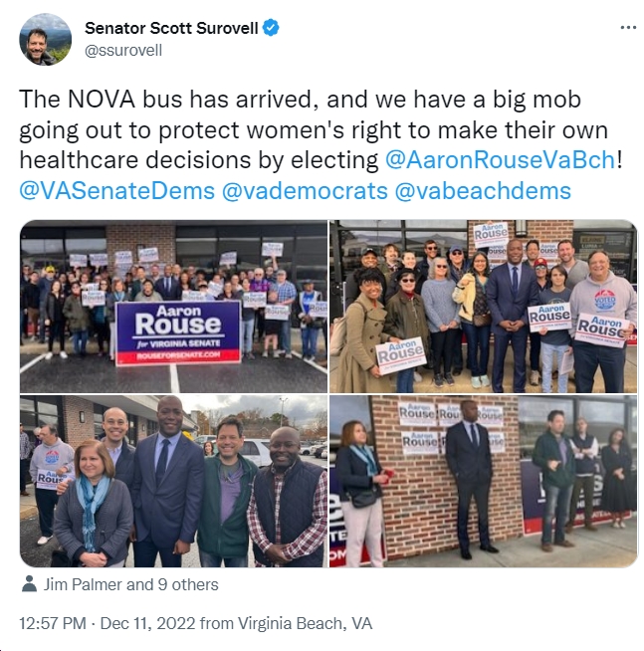Click the Dec 11, 2022 date
The width and height of the screenshot is (644, 651).
(x=147, y=623)
